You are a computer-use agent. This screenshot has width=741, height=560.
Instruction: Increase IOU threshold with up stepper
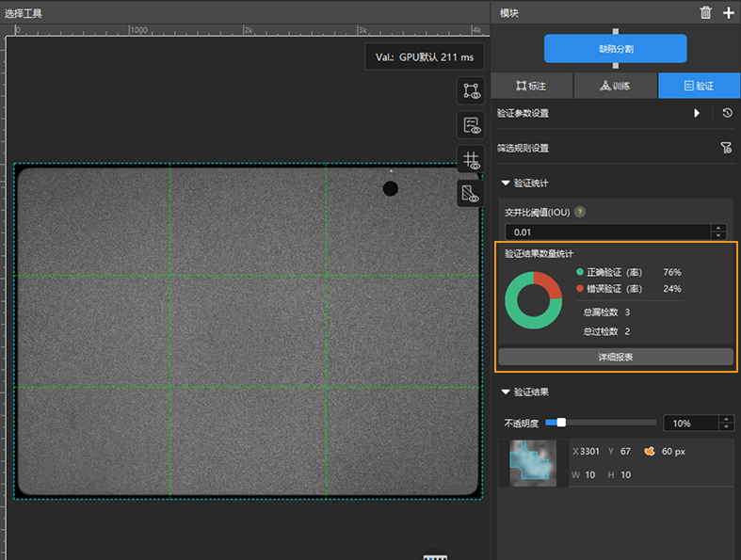tap(718, 229)
